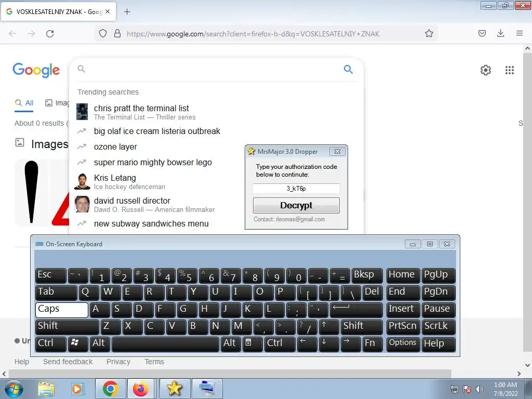Click the Action Center flag icon
The width and height of the screenshot is (532, 399).
click(467, 389)
